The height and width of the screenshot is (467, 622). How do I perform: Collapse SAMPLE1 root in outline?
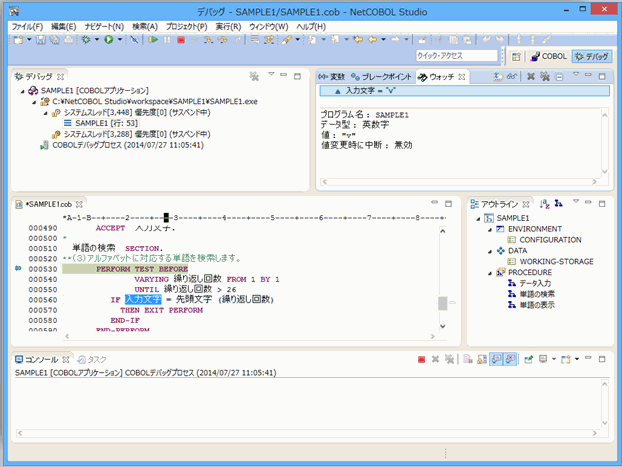[x=478, y=219]
